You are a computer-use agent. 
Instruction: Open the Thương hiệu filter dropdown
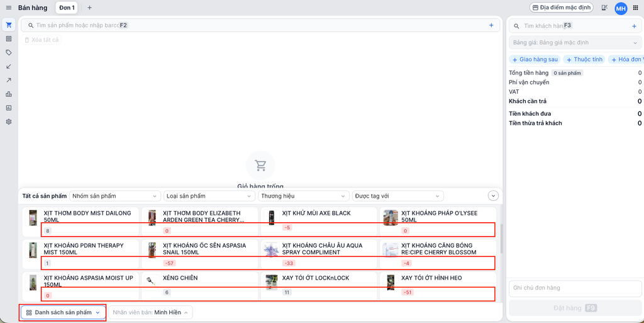click(303, 196)
